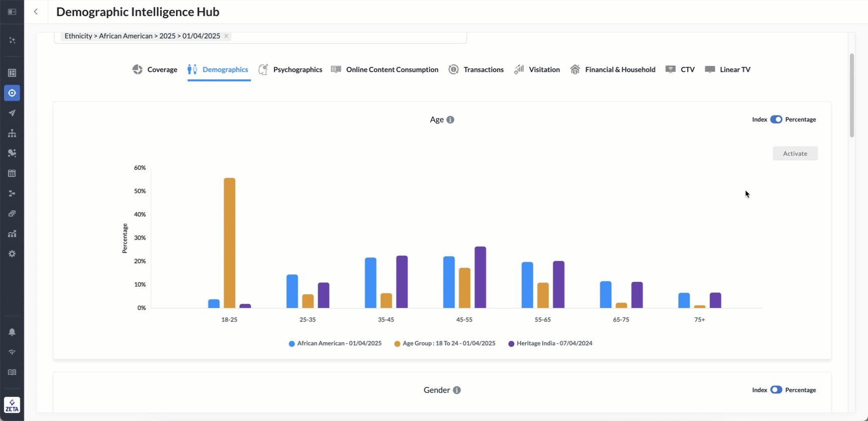Click the paper plane icon in sidebar
The width and height of the screenshot is (868, 421).
12,113
